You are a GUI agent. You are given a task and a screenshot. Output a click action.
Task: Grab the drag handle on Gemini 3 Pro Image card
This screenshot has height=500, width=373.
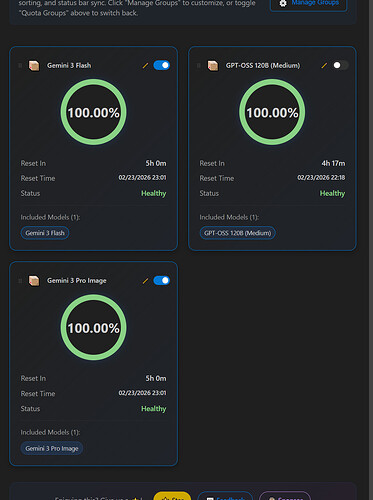click(x=20, y=281)
